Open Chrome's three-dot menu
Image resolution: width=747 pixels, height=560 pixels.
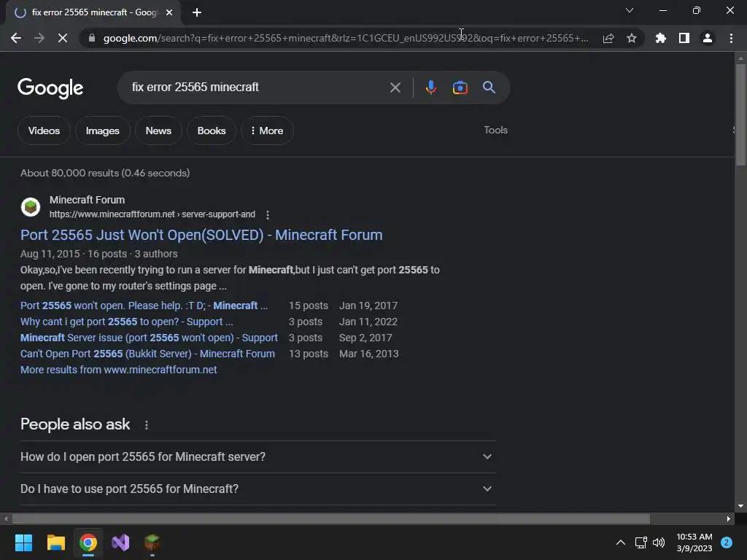(731, 38)
